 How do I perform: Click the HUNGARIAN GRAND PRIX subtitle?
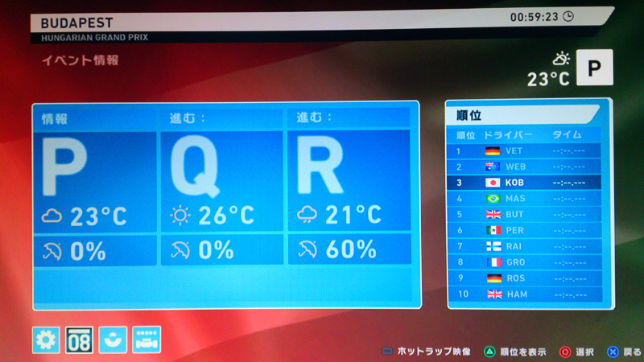(94, 38)
